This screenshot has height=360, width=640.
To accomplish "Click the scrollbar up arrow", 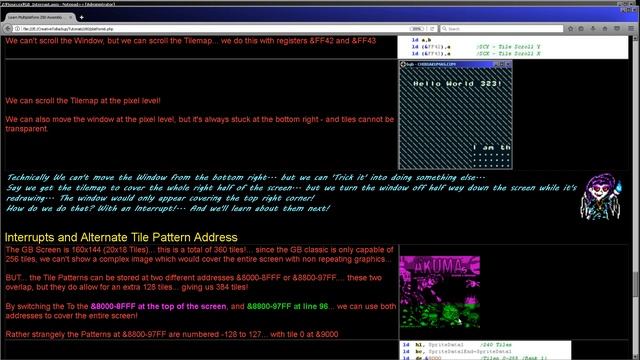I will pos(636,38).
